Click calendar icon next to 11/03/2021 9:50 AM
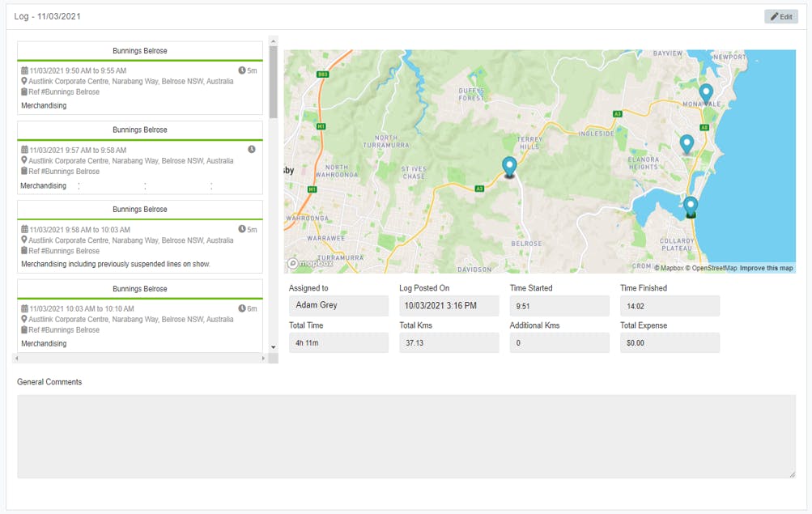The width and height of the screenshot is (812, 514). point(24,70)
